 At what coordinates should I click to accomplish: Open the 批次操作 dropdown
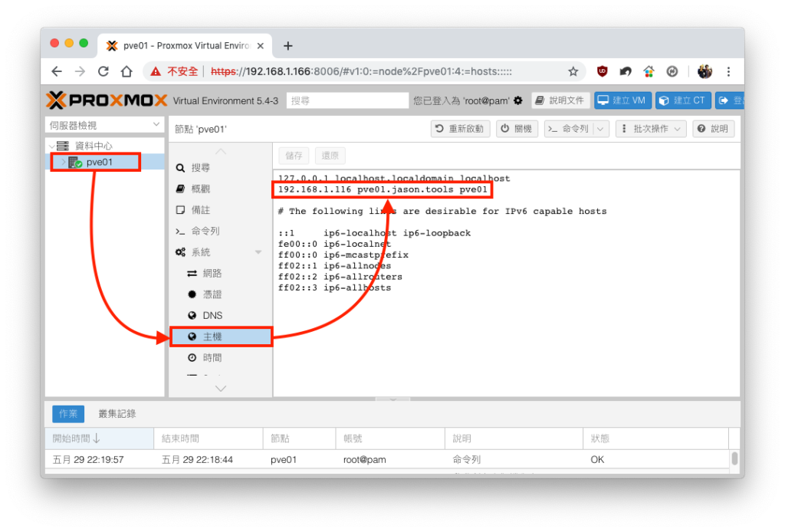(x=651, y=129)
